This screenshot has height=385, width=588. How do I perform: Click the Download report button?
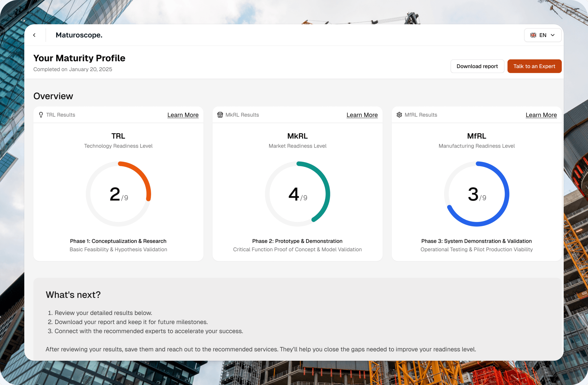[x=477, y=66]
